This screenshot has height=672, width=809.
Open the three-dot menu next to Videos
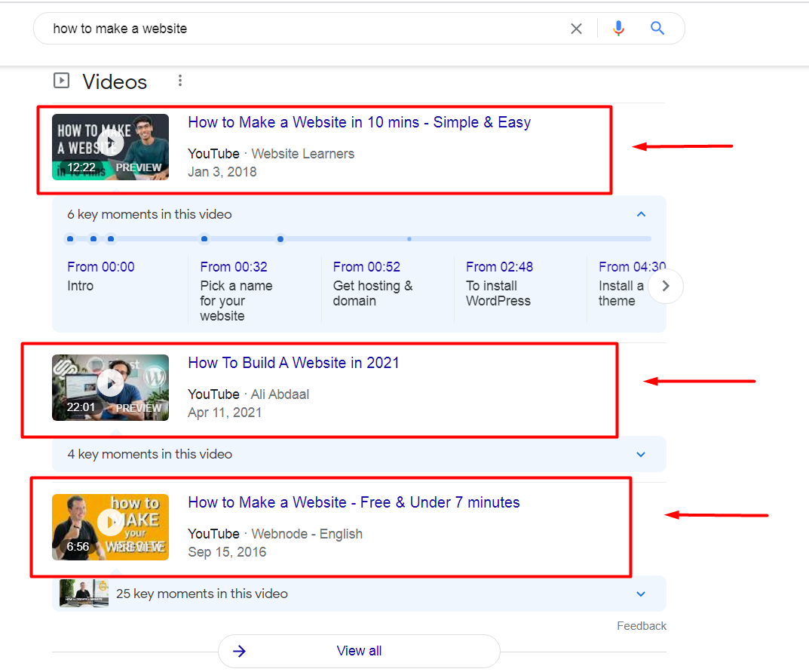[180, 81]
